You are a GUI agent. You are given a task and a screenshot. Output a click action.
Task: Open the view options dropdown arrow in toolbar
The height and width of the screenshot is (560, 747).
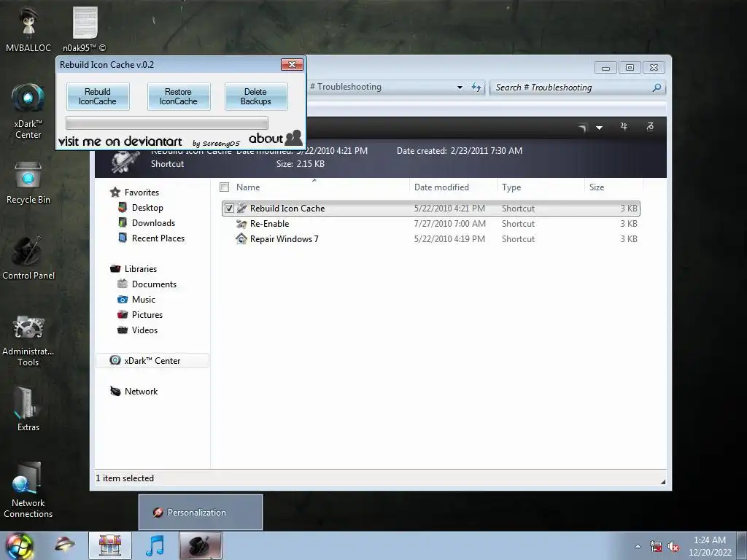(600, 128)
